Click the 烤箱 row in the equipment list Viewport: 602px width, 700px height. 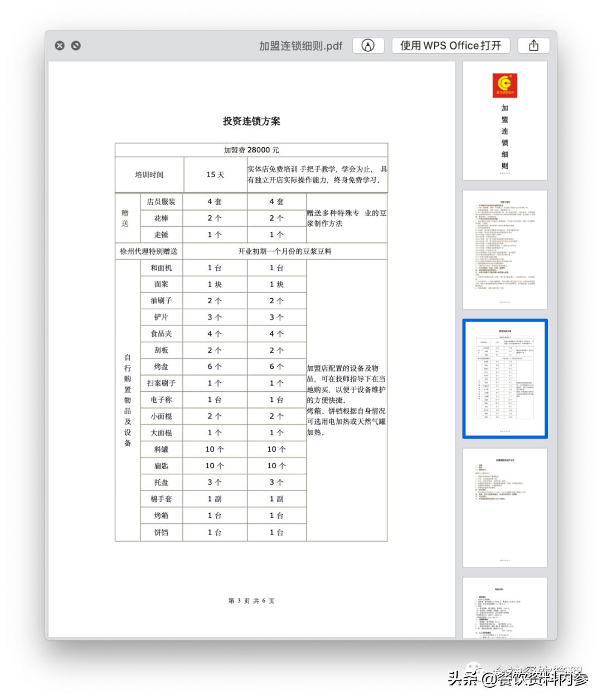[x=161, y=516]
